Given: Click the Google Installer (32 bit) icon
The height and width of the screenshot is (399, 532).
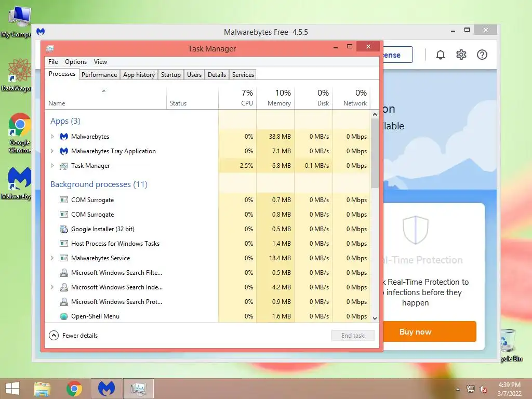Looking at the screenshot, I should (x=64, y=229).
